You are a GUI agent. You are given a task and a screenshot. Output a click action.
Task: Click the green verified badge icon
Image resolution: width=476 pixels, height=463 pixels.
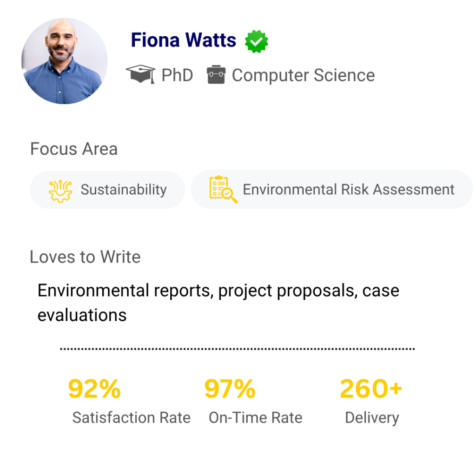click(257, 41)
